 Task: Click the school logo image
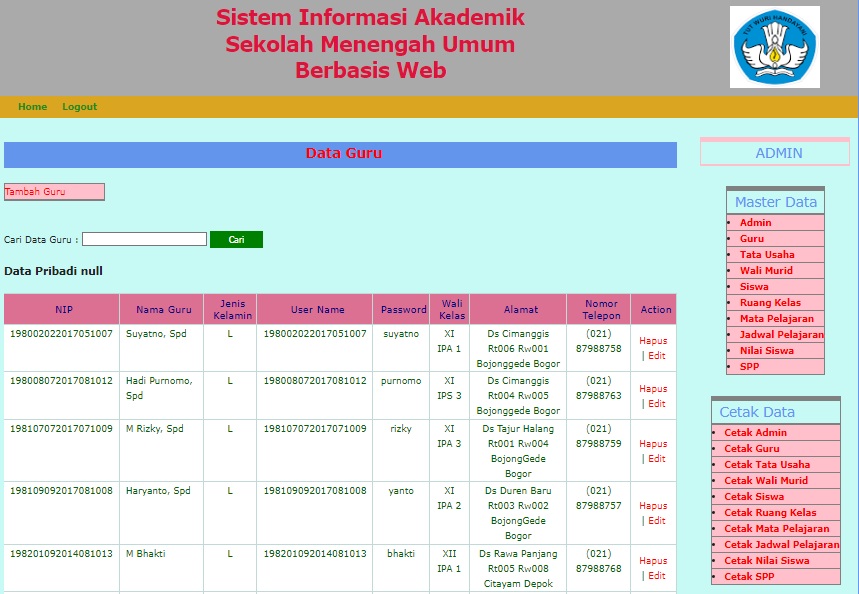[x=774, y=46]
